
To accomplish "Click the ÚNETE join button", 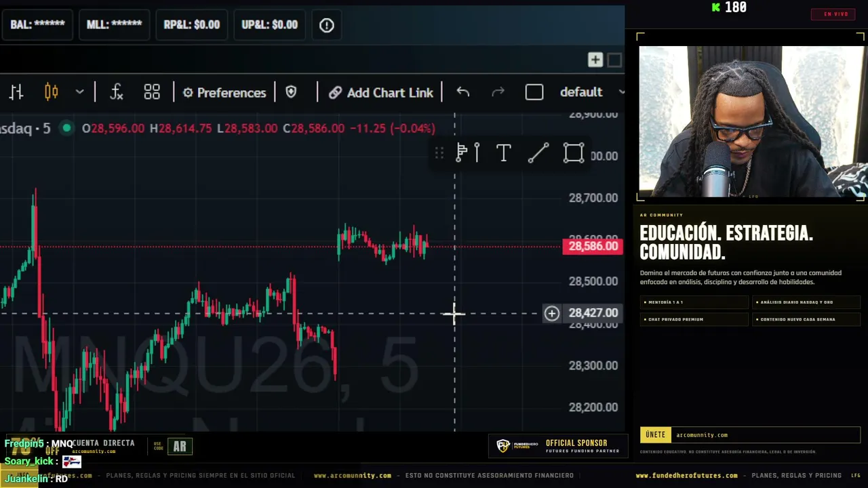I will click(656, 435).
